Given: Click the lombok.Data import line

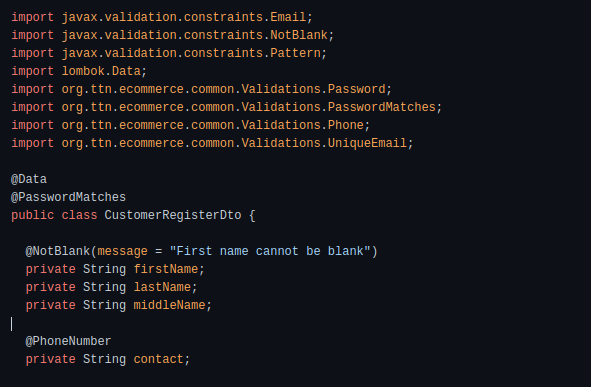Looking at the screenshot, I should click(79, 71).
